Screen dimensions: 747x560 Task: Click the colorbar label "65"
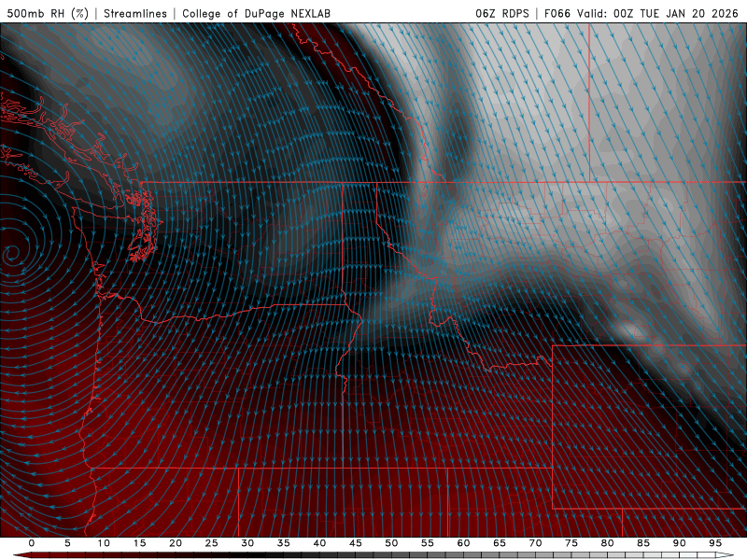[500, 543]
